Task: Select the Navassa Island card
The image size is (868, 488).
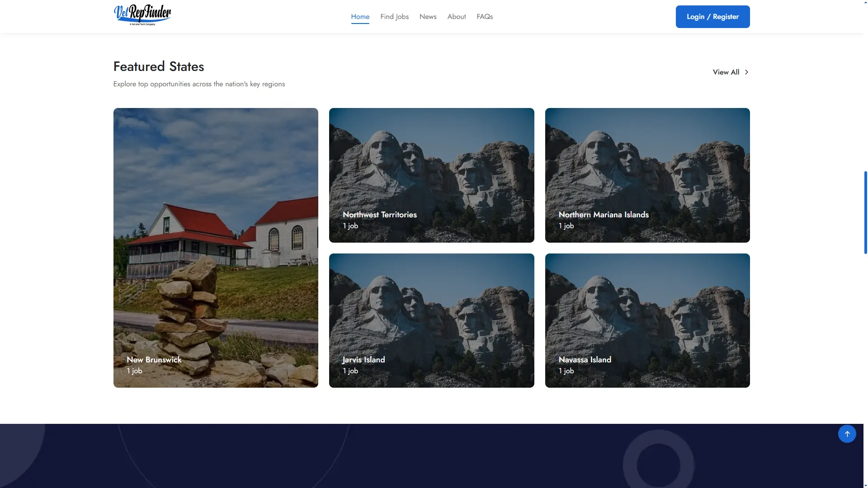Action: (x=647, y=320)
